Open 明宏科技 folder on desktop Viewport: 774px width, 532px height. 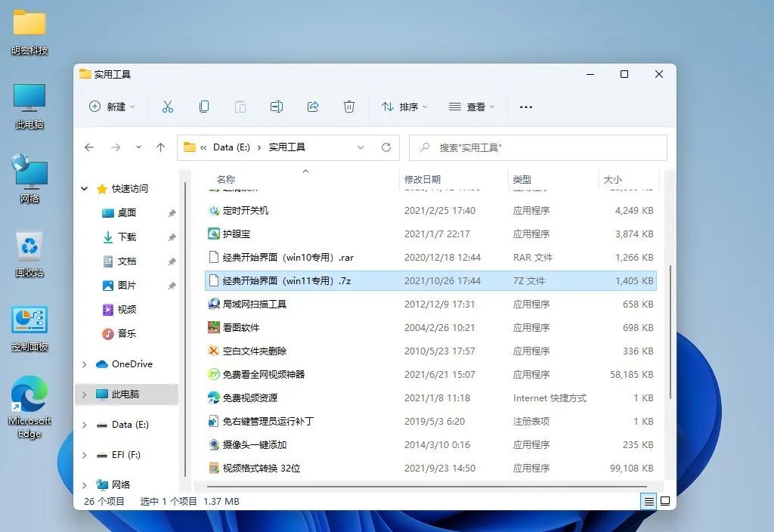(x=29, y=32)
